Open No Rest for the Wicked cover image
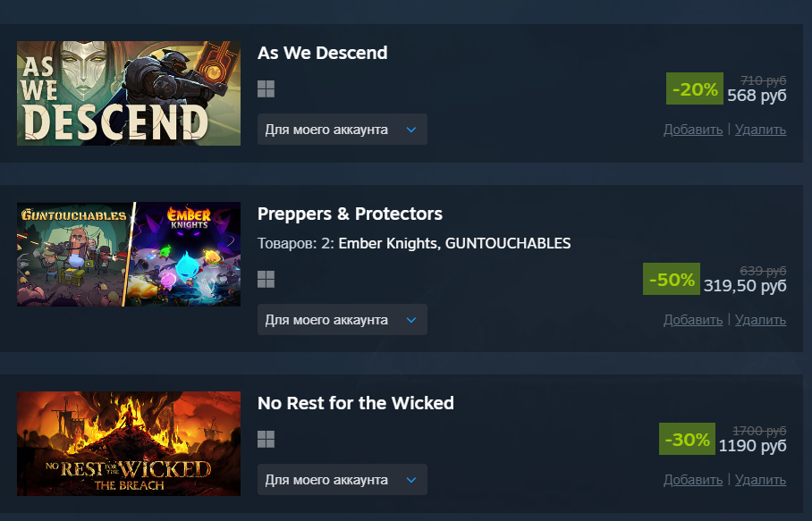The image size is (812, 521). 129,443
